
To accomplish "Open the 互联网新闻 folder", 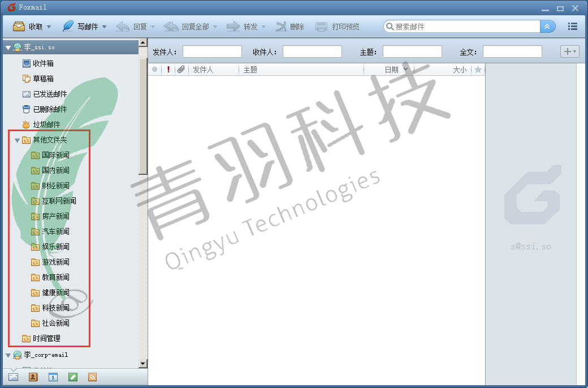I will tap(59, 201).
